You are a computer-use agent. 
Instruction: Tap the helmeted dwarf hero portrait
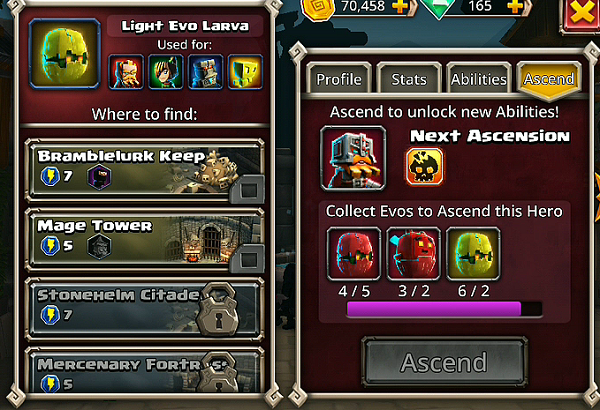tap(353, 158)
